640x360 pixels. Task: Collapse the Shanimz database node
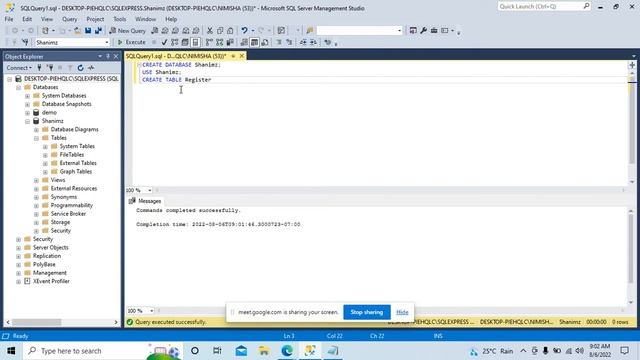[x=27, y=121]
